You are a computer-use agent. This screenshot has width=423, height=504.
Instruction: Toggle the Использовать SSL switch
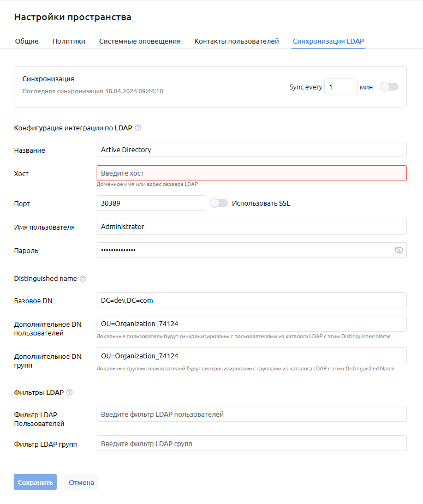click(x=219, y=203)
